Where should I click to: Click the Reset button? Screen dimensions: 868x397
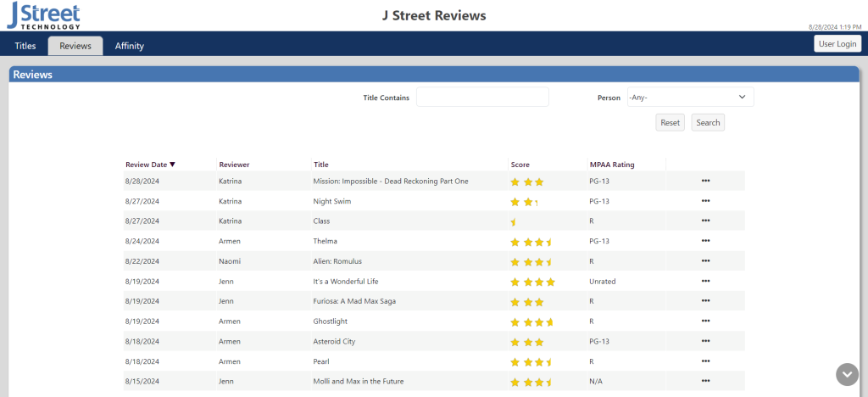670,123
